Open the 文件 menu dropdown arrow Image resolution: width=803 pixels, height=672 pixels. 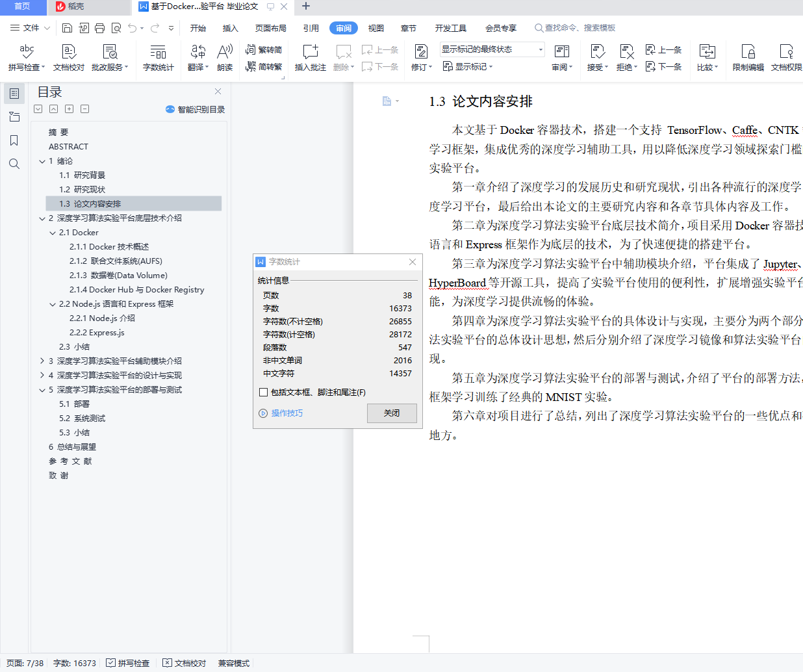[47, 28]
